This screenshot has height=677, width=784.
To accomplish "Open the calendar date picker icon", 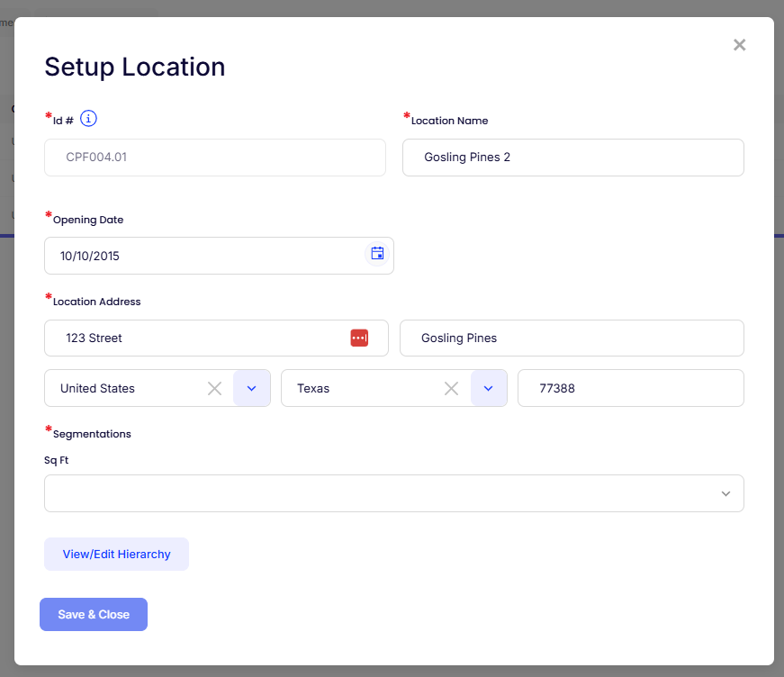I will (x=377, y=254).
